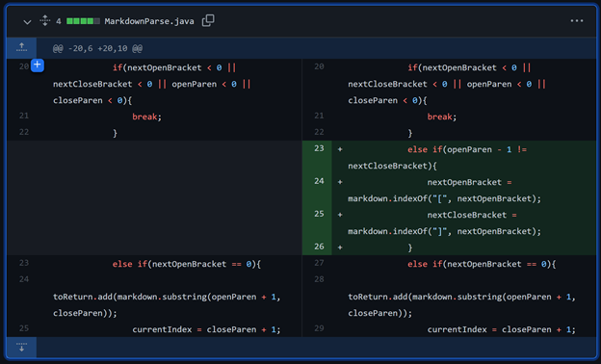The height and width of the screenshot is (364, 601).
Task: Select left line number 24
Action: tap(24, 279)
